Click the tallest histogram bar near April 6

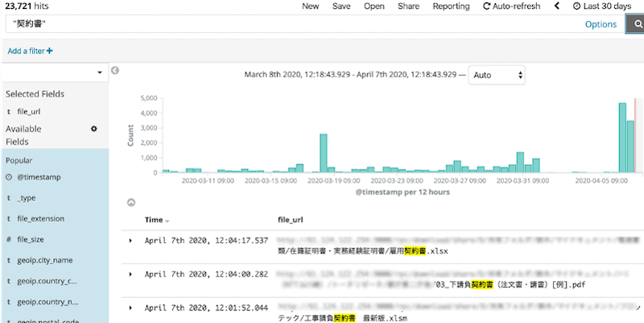[622, 138]
